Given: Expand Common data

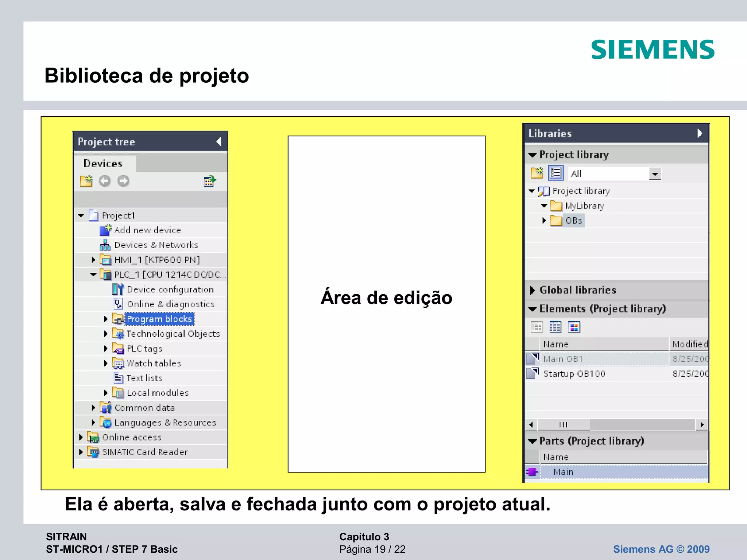Looking at the screenshot, I should (x=93, y=408).
